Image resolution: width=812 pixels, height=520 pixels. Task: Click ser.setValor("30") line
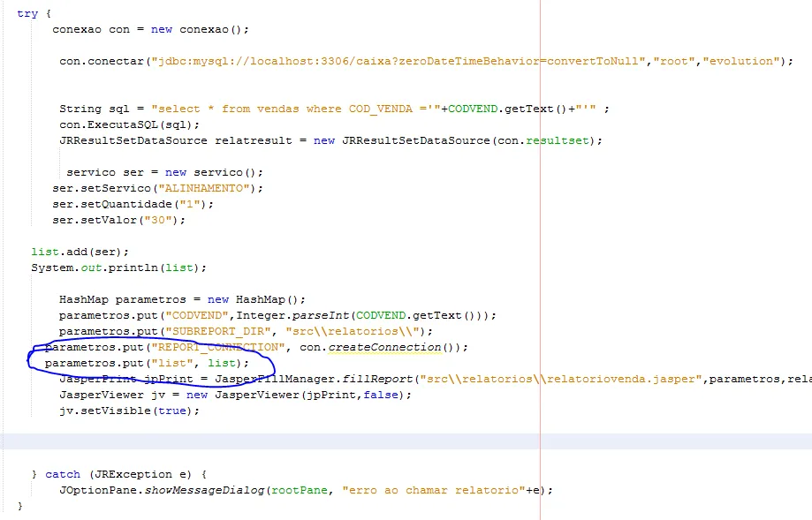(118, 220)
